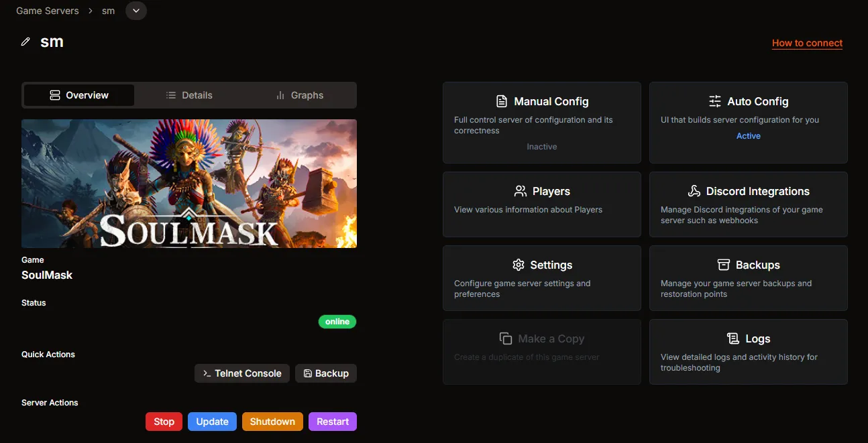Open the How to connect link

807,43
